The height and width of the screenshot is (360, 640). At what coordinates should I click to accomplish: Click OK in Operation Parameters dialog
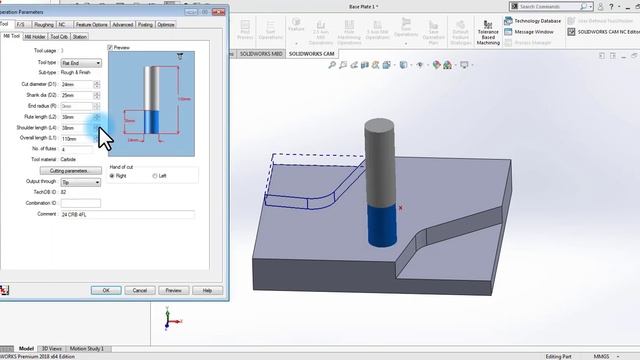coord(106,290)
